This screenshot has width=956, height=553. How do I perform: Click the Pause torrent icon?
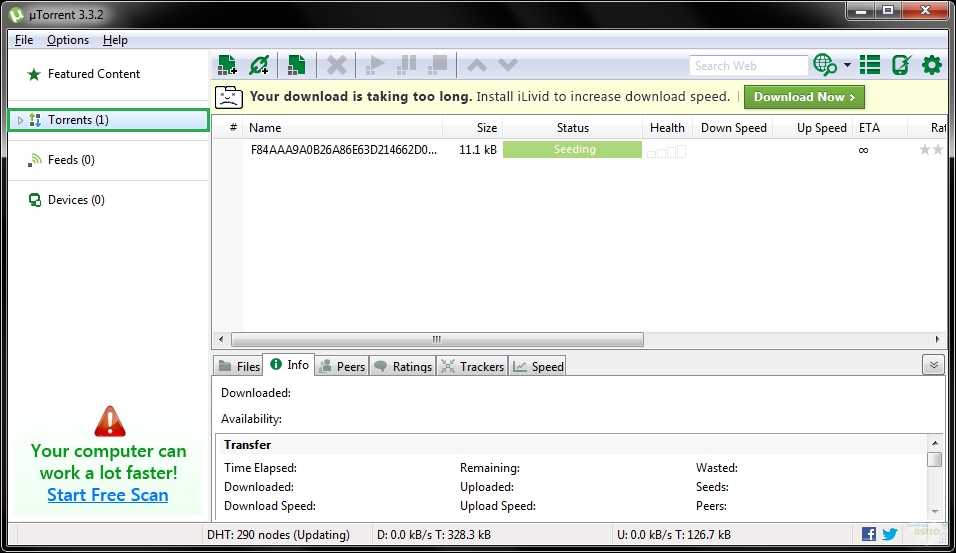(x=406, y=65)
